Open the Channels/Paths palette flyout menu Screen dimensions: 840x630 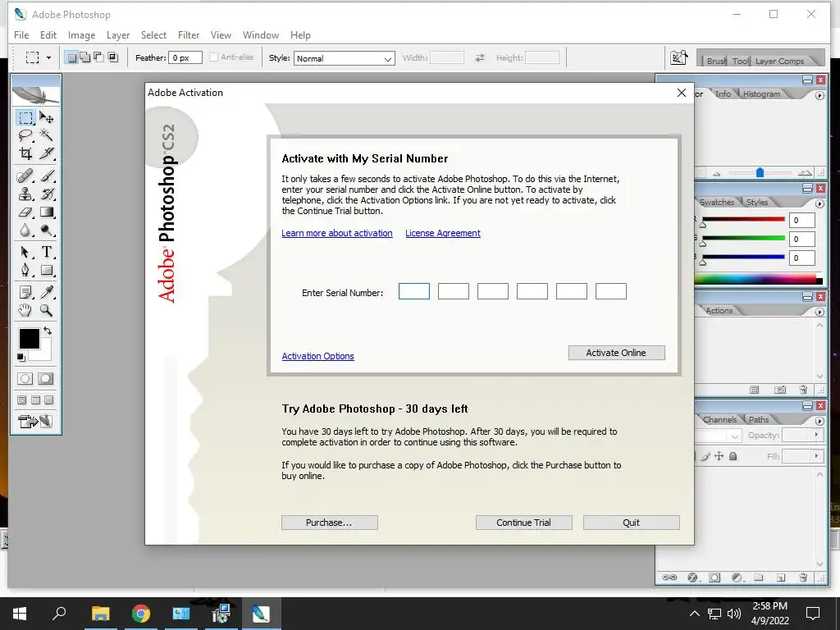819,421
